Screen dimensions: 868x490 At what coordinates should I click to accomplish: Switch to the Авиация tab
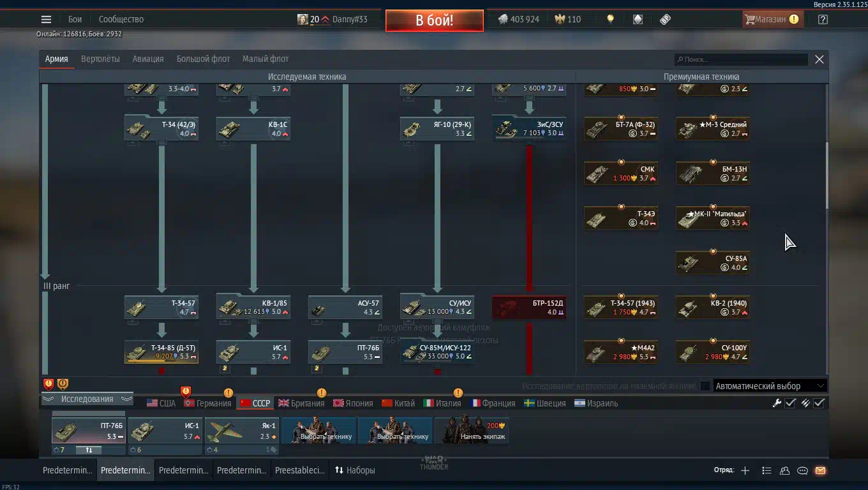point(148,59)
